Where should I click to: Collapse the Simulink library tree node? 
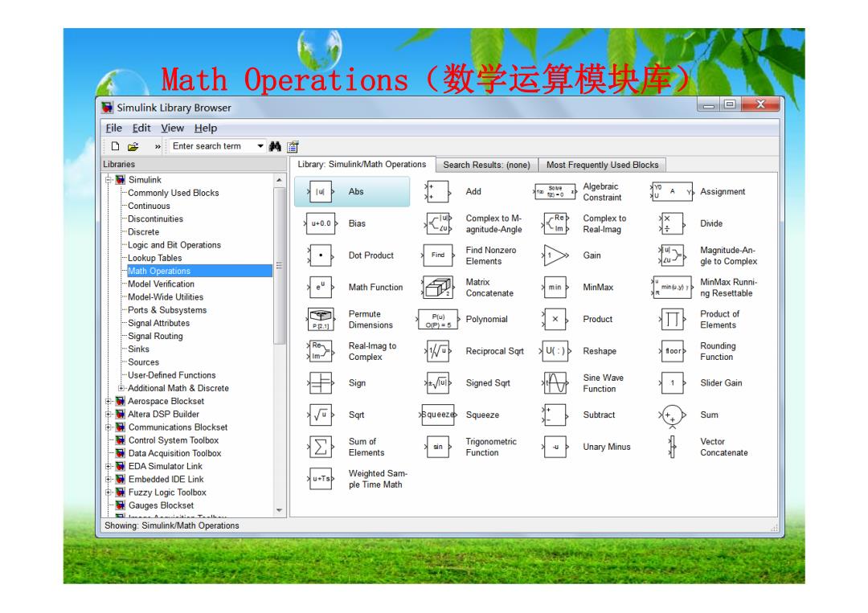[109, 180]
